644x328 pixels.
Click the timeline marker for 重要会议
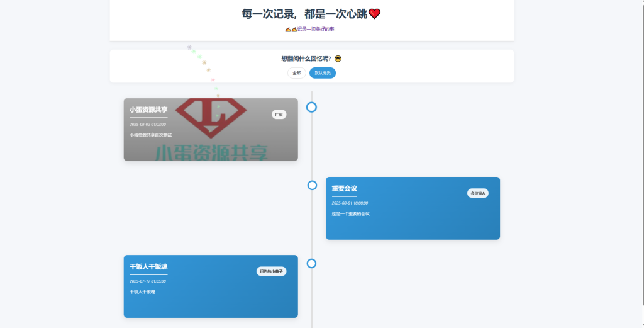coord(312,185)
